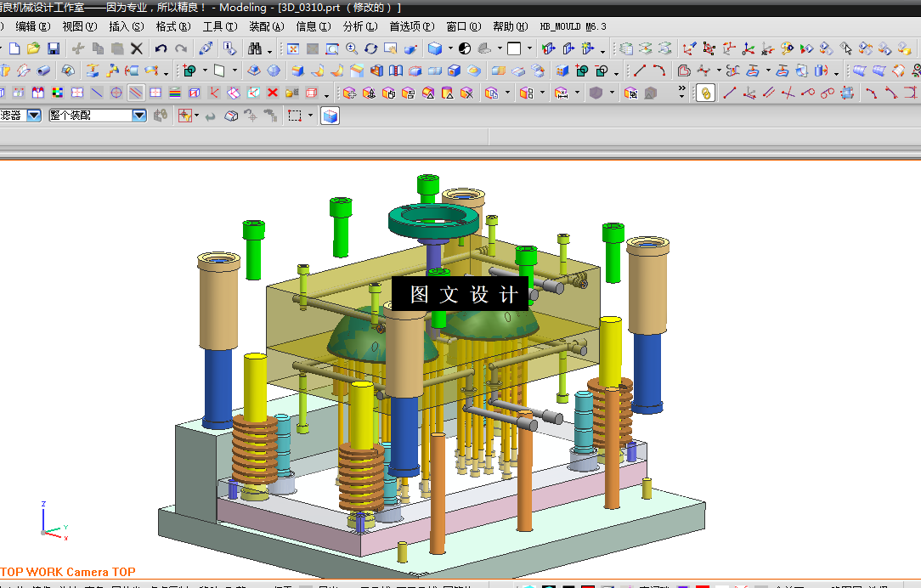
Task: Click the Redo arrow icon
Action: click(181, 48)
